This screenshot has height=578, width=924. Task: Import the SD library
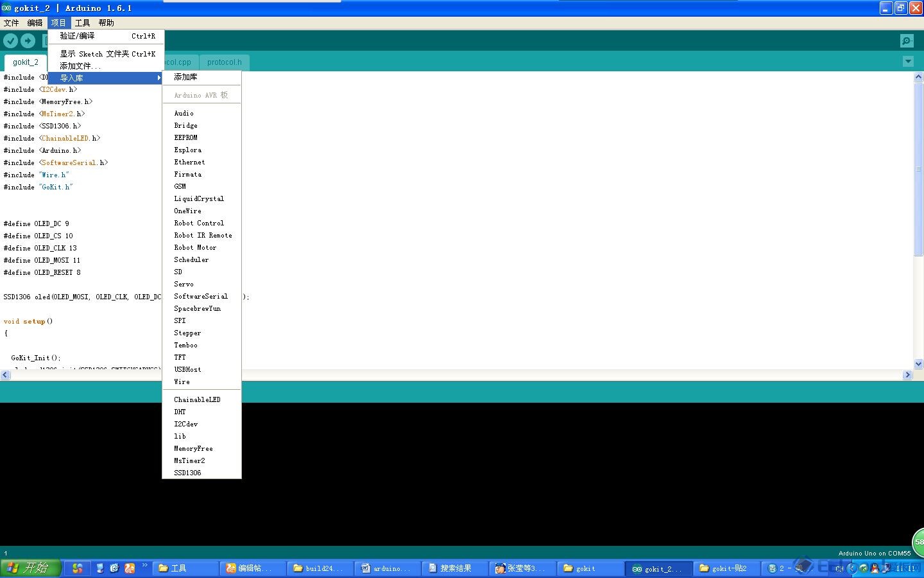(201, 272)
